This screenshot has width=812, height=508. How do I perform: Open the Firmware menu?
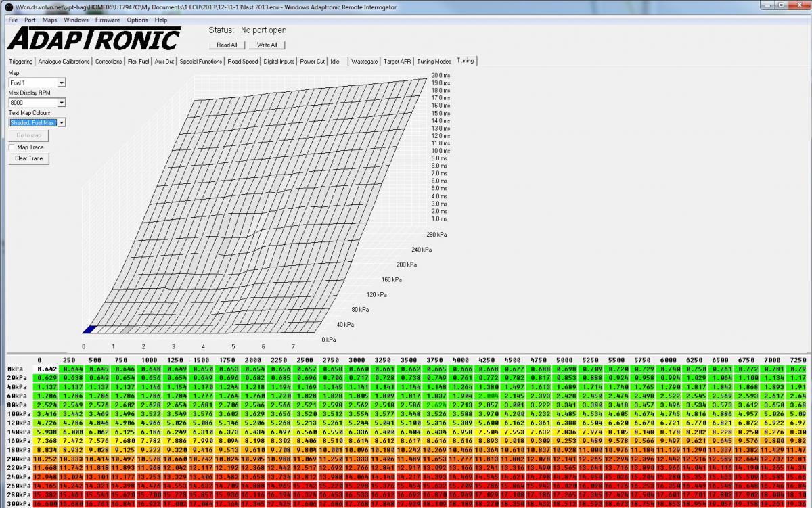[107, 20]
